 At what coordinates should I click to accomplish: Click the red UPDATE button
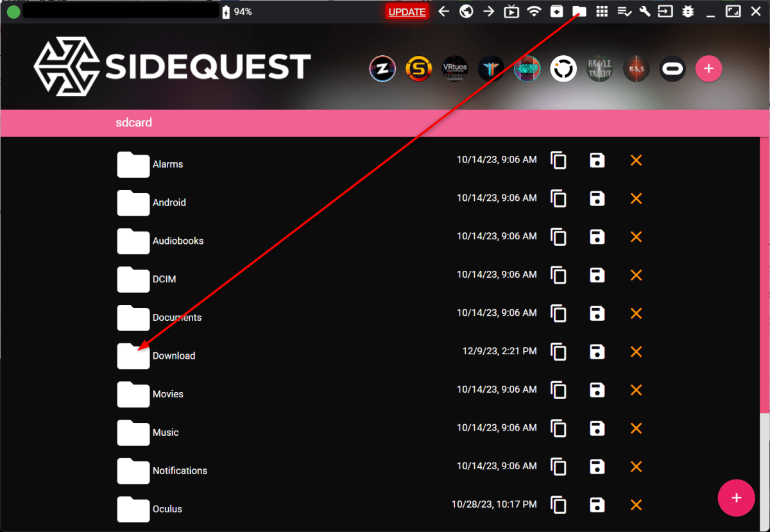(407, 12)
